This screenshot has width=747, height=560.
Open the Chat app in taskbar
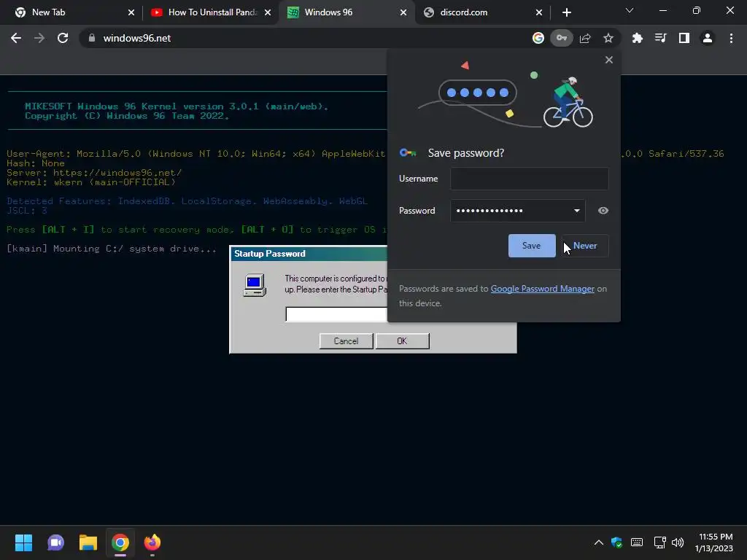[55, 542]
